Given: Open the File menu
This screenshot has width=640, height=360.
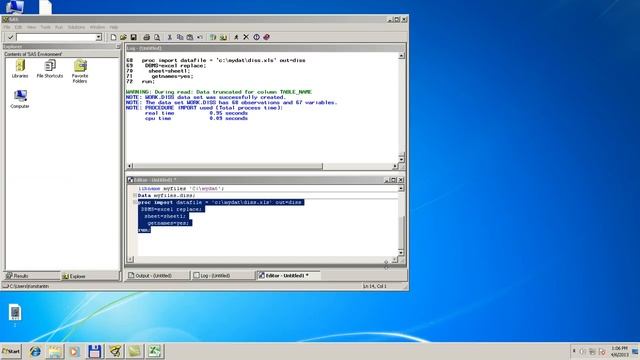Looking at the screenshot, I should click(7, 27).
